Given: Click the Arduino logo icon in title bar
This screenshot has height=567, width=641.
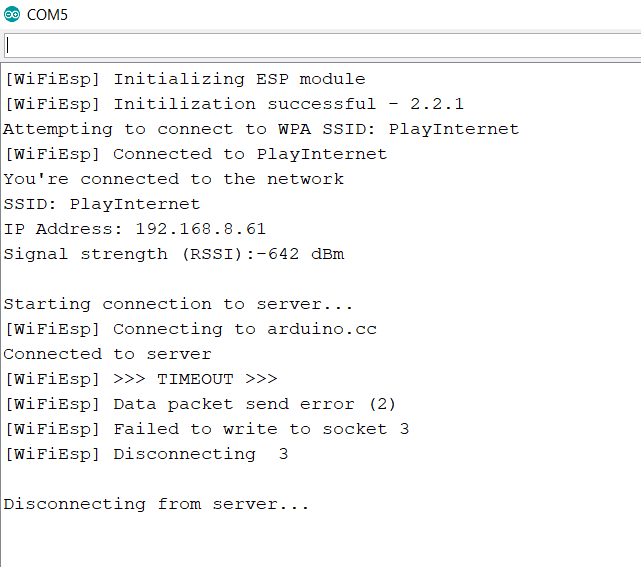Looking at the screenshot, I should 12,14.
